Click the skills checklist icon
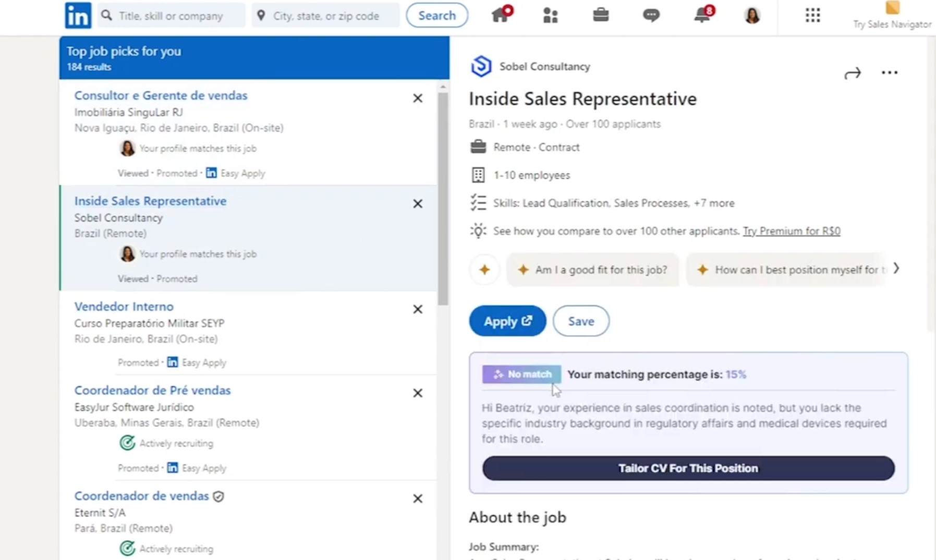Image resolution: width=936 pixels, height=560 pixels. tap(478, 203)
